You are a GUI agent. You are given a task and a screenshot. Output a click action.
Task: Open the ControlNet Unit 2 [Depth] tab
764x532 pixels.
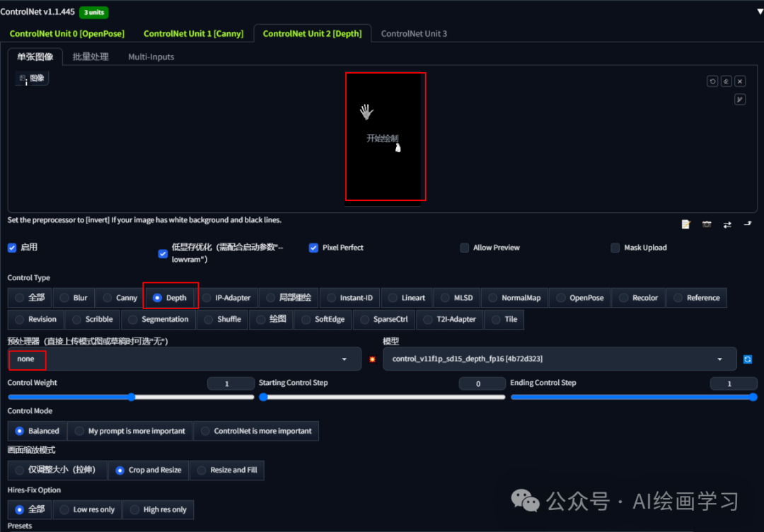(x=313, y=34)
